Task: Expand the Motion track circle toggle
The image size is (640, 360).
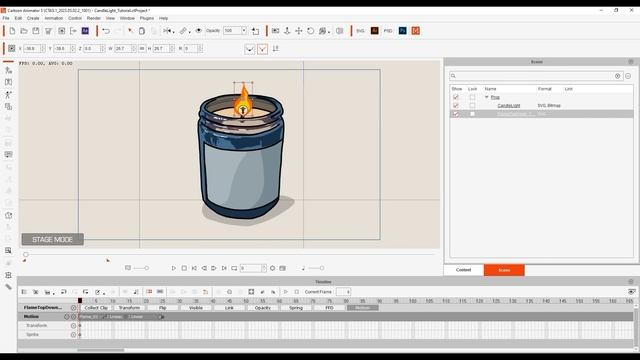Action: (67, 317)
